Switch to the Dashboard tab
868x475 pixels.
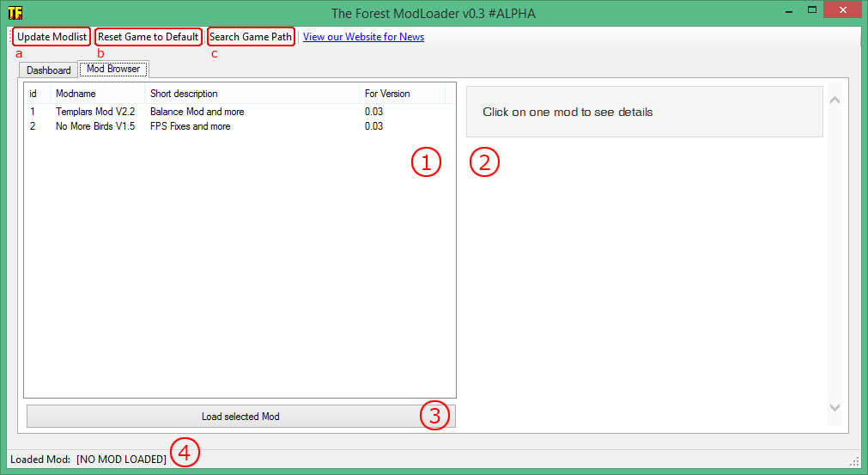pos(49,70)
